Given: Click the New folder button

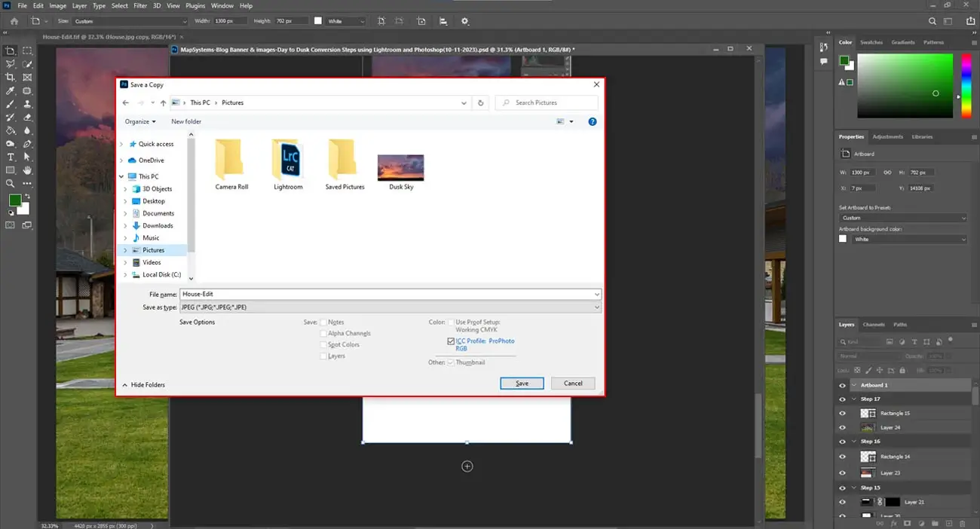Looking at the screenshot, I should pyautogui.click(x=186, y=121).
